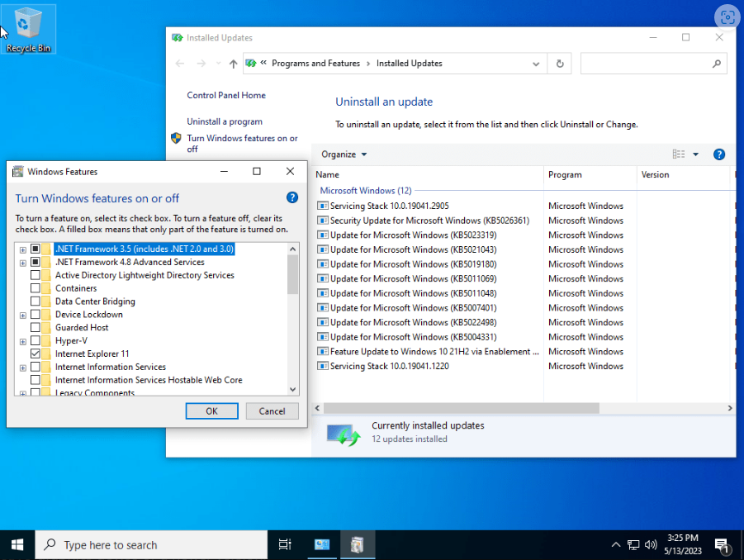Open Turn Windows features on or off link
744x560 pixels.
[x=242, y=144]
